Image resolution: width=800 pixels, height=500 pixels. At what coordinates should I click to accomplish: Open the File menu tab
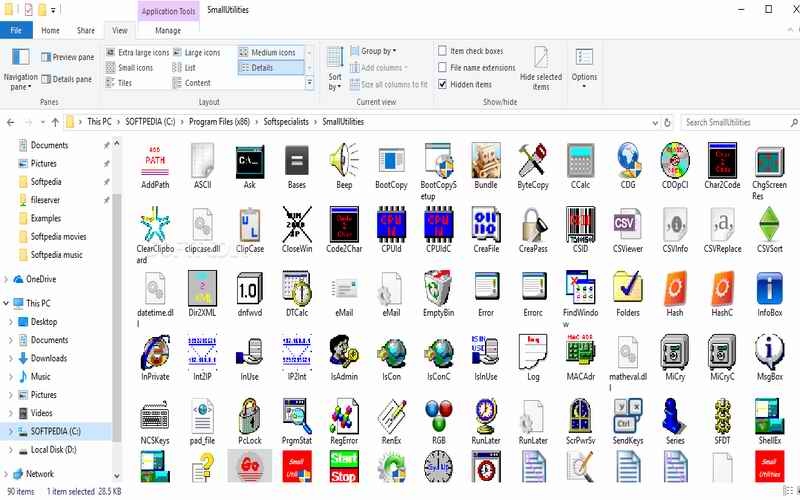pyautogui.click(x=16, y=31)
